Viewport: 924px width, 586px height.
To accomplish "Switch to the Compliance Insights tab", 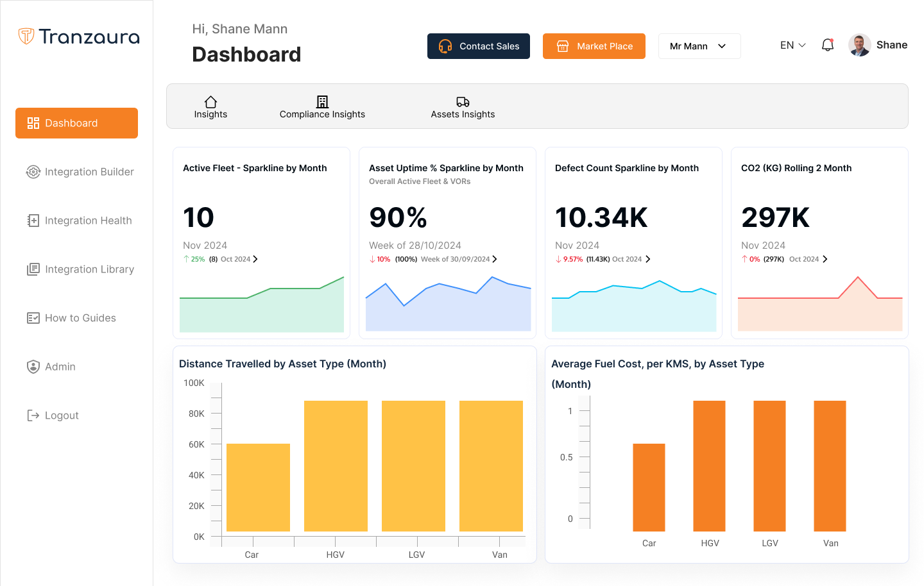I will pos(321,107).
